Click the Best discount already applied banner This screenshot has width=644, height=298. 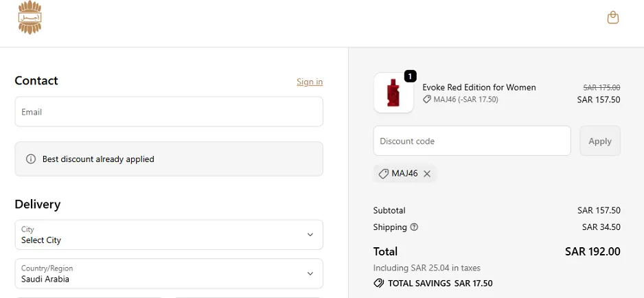[169, 159]
